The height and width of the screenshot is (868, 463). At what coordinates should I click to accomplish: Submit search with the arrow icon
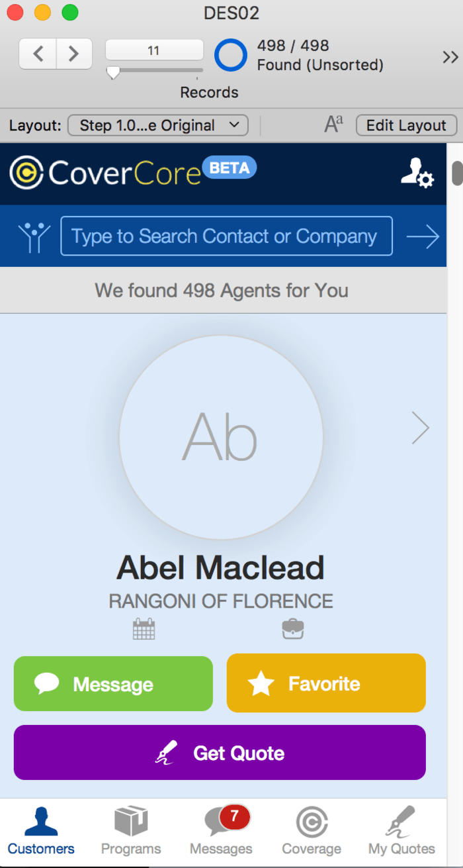(x=423, y=236)
